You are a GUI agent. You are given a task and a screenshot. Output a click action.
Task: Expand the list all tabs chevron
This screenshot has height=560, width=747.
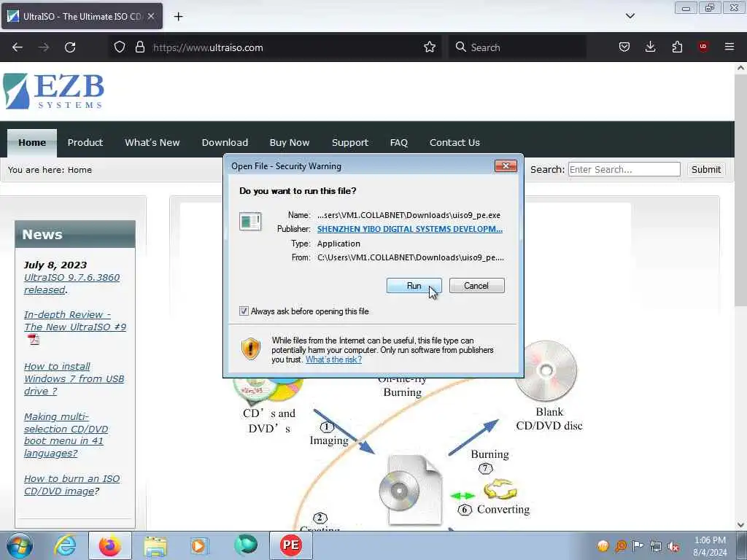click(x=630, y=16)
